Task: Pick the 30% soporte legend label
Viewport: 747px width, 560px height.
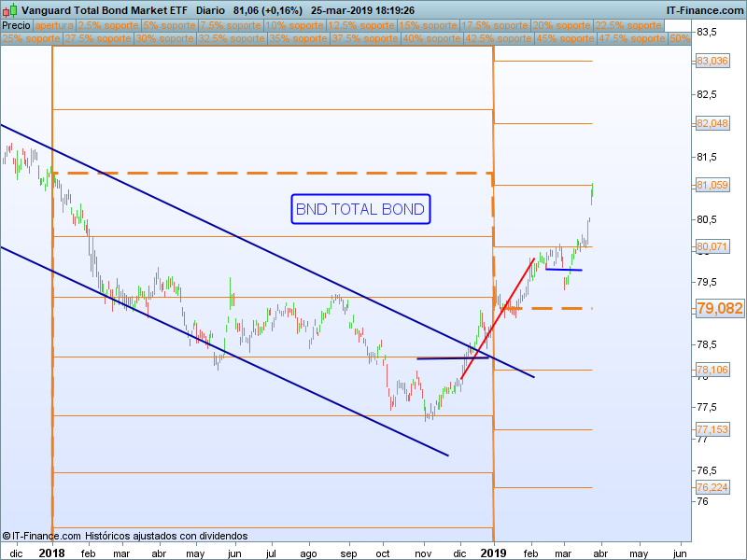Action: click(165, 38)
